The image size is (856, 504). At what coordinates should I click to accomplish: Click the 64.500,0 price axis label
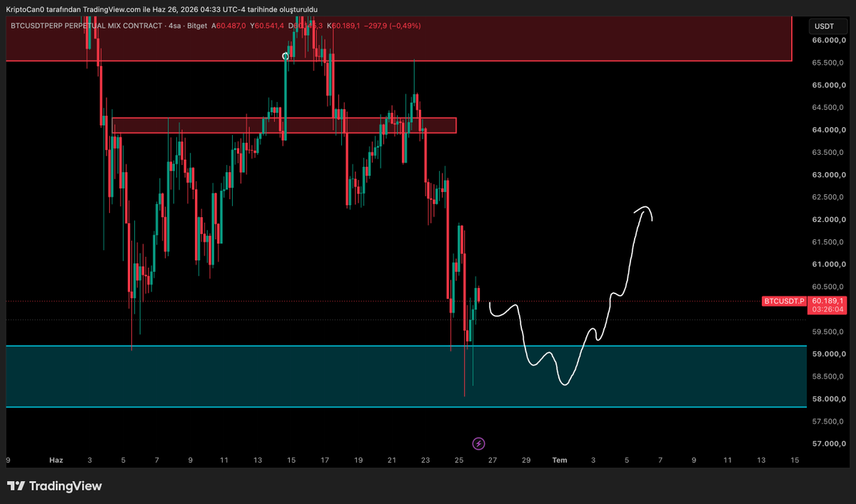point(829,108)
